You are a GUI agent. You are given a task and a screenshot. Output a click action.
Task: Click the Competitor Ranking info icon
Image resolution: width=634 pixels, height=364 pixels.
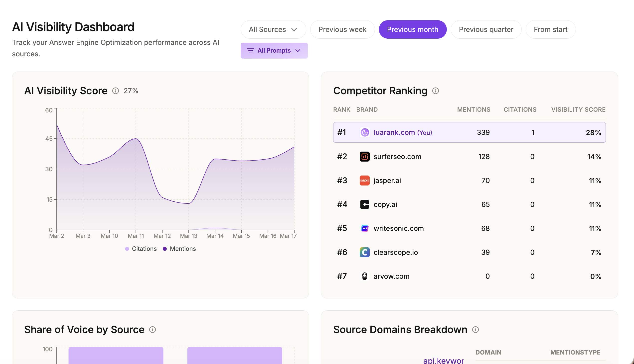(x=436, y=91)
